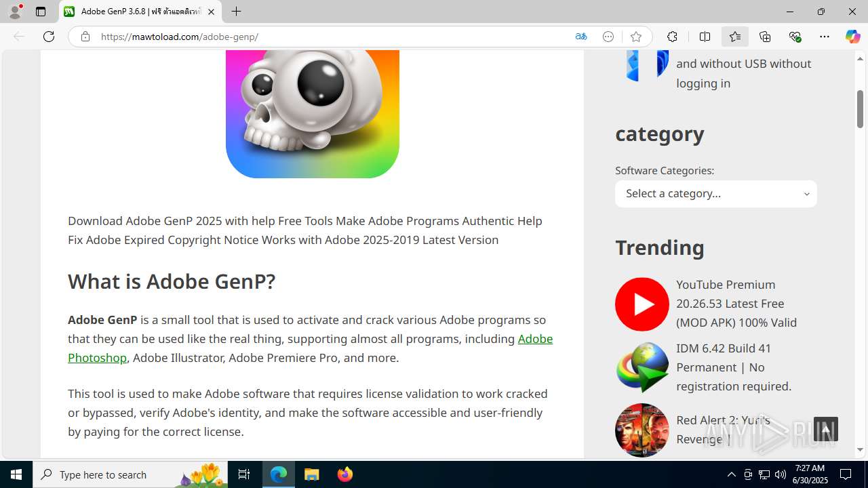Open YouTube Premium 20.26.53 trending link
The image size is (868, 488).
[x=736, y=304]
